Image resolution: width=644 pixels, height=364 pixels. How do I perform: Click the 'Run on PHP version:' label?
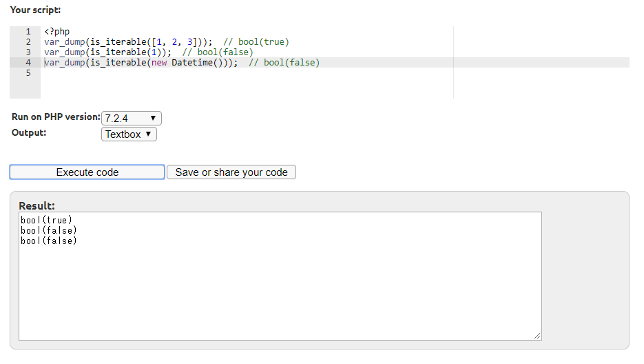[56, 117]
